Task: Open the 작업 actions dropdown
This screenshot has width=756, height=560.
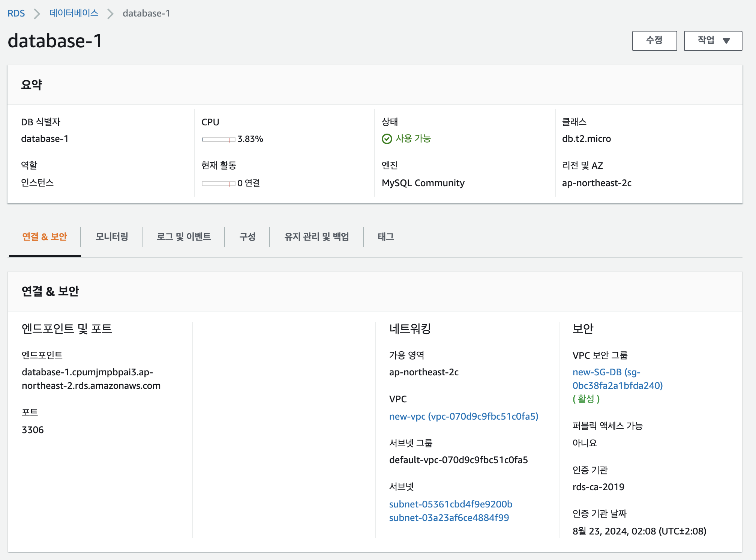Action: 712,41
